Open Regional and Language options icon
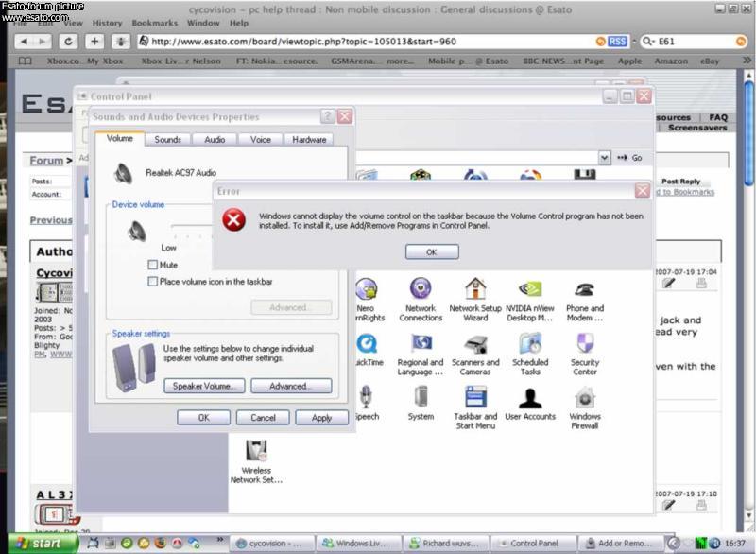This screenshot has width=756, height=554. click(x=421, y=355)
